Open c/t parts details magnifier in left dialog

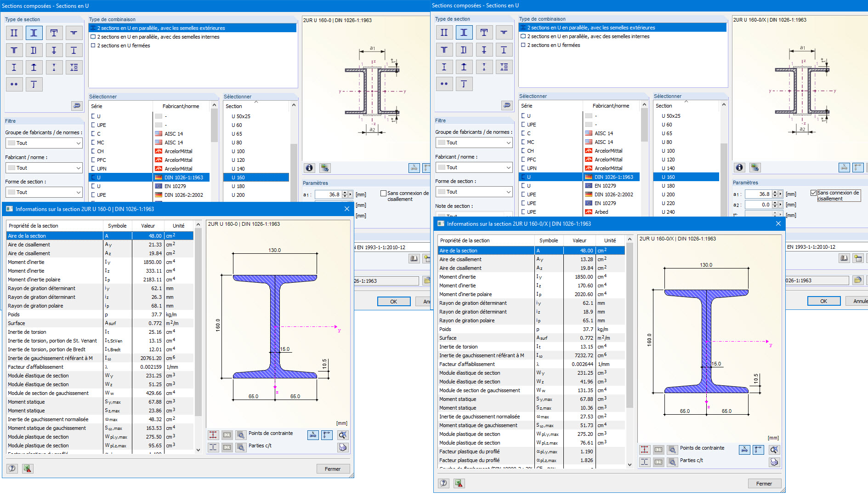tap(241, 447)
